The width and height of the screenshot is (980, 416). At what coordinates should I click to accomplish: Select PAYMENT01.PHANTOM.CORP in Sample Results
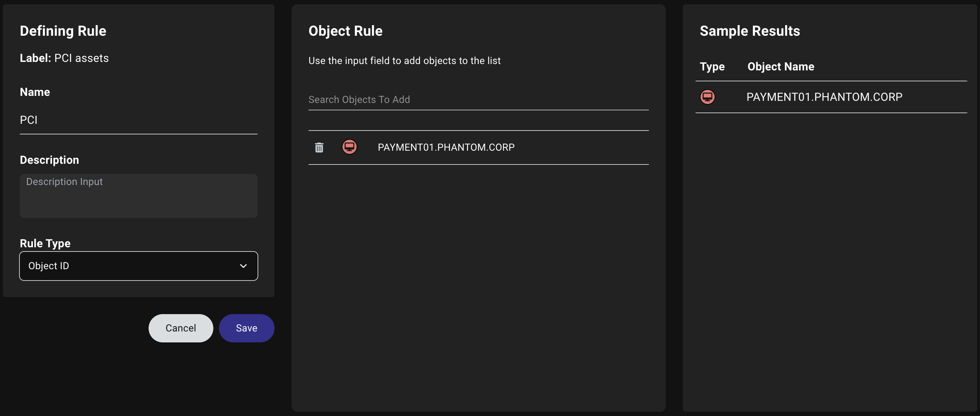824,97
